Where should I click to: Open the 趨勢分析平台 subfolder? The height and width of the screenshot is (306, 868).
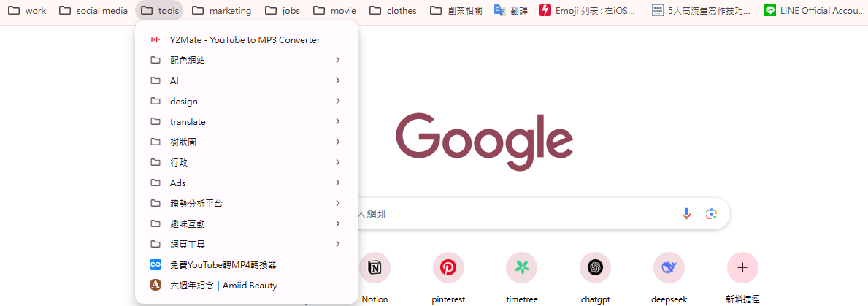click(247, 203)
